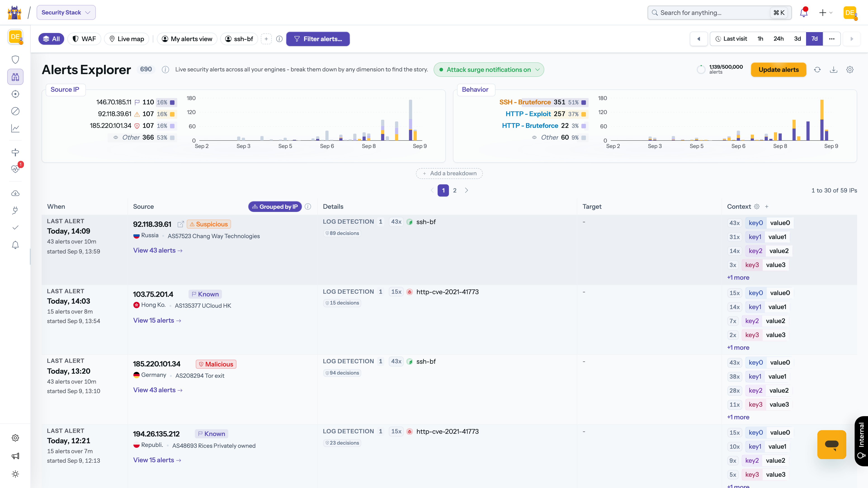Click the crosshair target sidebar icon
The width and height of the screenshot is (868, 488).
click(15, 94)
